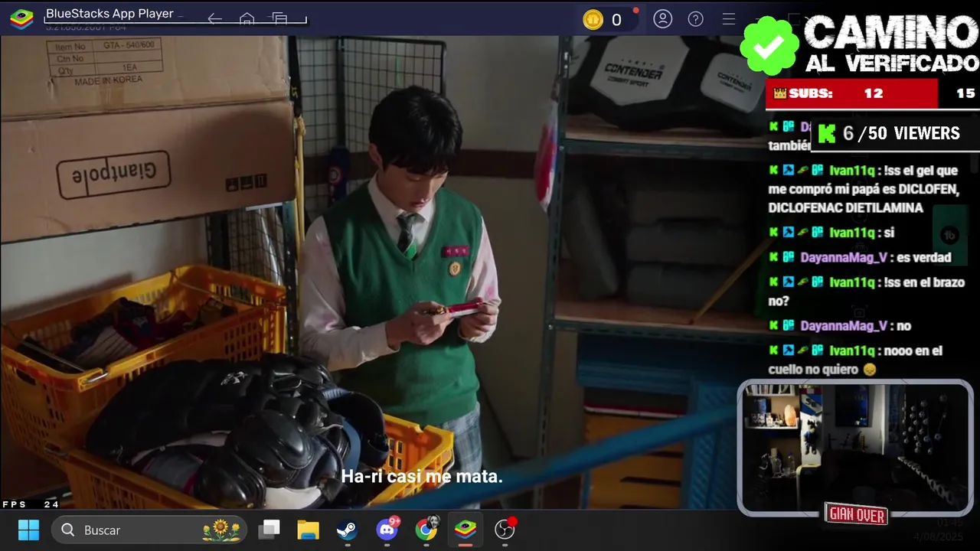Open the BlueStacks home screen icon
980x551 pixels.
[x=247, y=19]
